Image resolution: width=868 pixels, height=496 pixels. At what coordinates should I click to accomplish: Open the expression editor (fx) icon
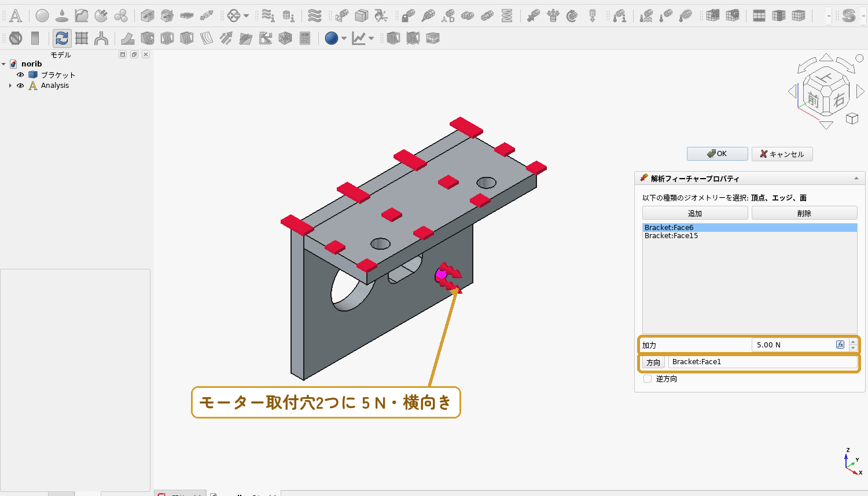(840, 345)
